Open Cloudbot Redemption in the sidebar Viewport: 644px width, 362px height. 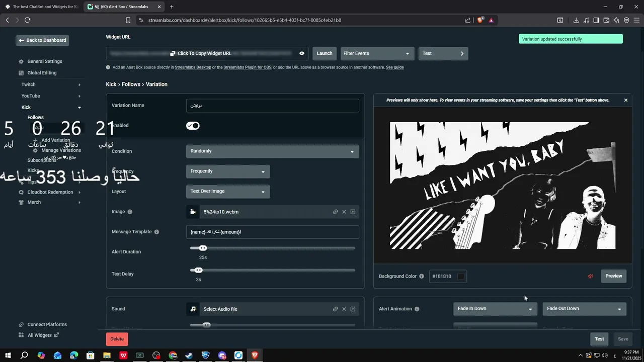click(50, 192)
